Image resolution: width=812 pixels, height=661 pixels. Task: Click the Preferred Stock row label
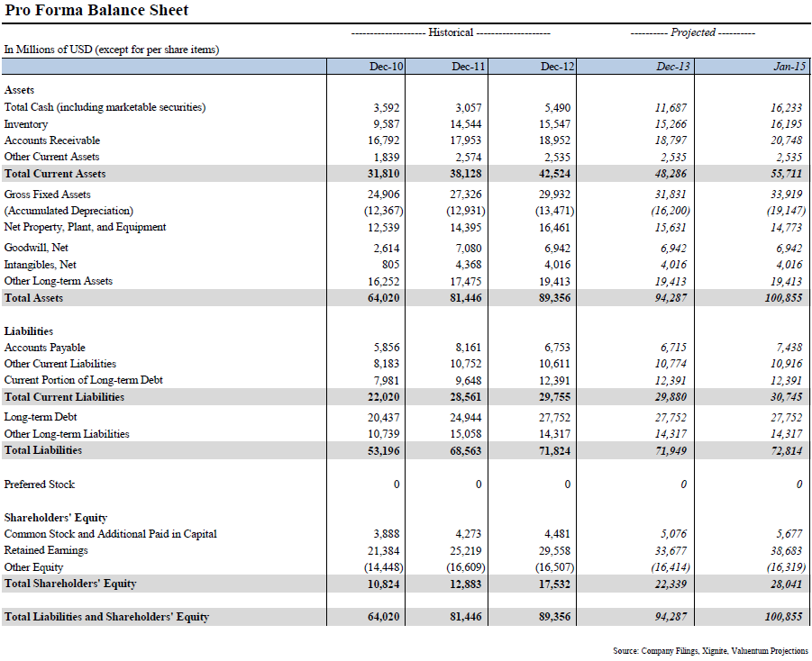point(40,484)
